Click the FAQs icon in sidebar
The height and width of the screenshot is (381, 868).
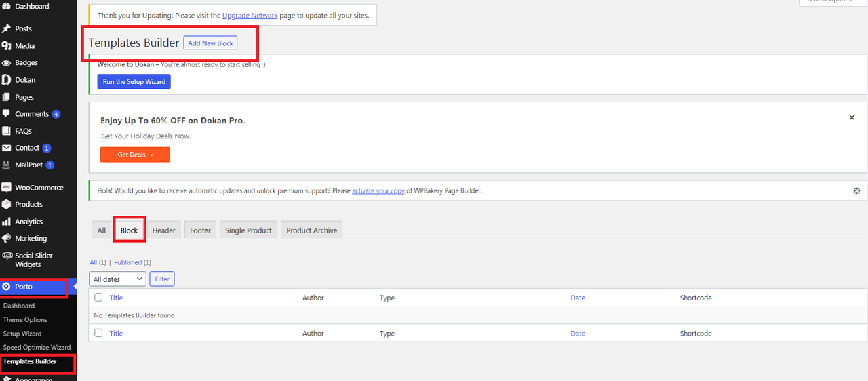click(x=6, y=131)
